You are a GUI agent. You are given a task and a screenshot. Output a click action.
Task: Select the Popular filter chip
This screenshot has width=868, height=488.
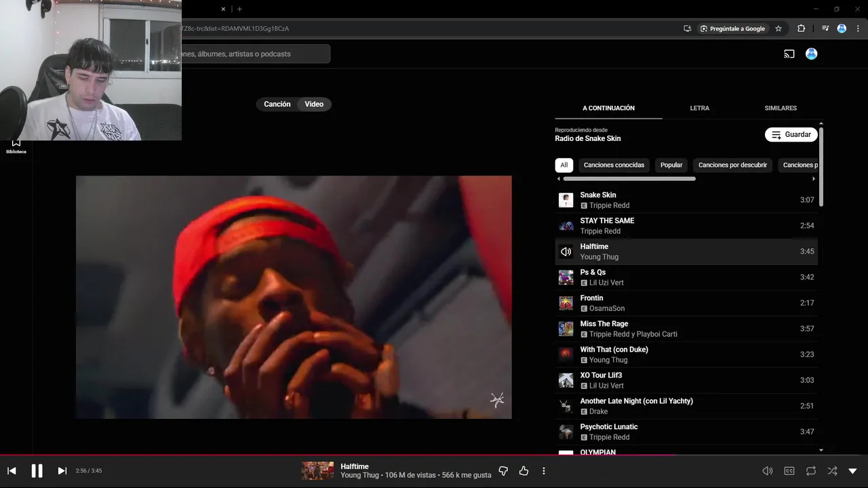click(x=671, y=165)
